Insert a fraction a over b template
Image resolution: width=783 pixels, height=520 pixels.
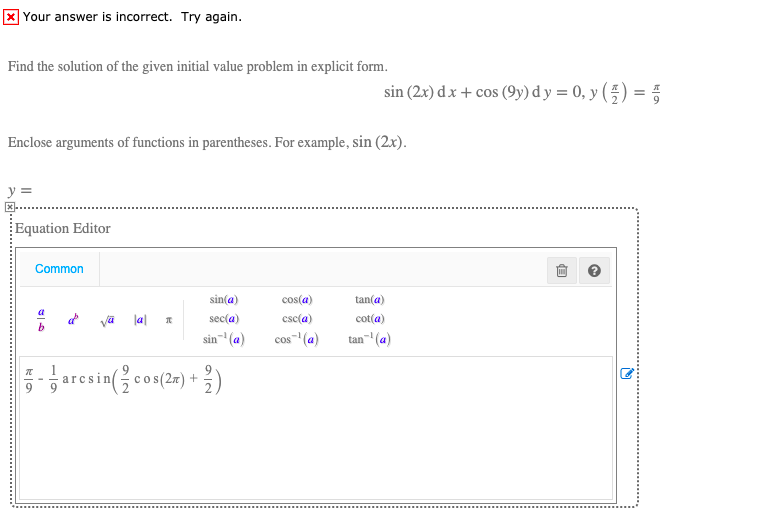pos(41,319)
